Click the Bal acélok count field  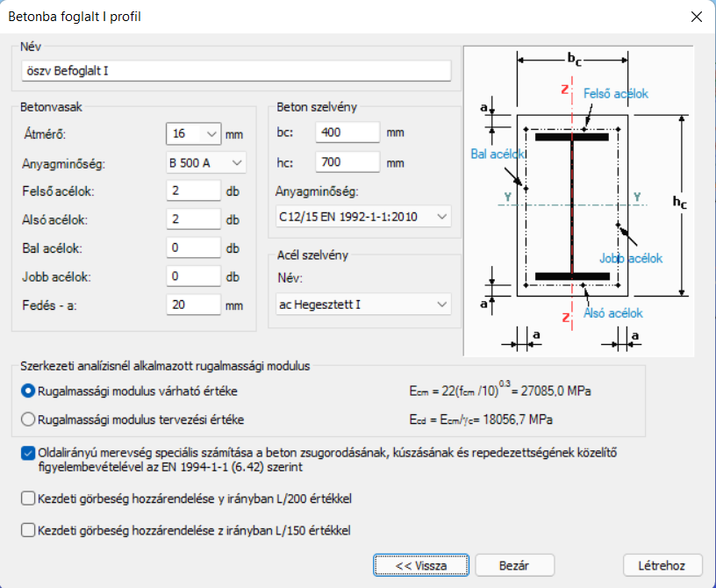tap(194, 247)
